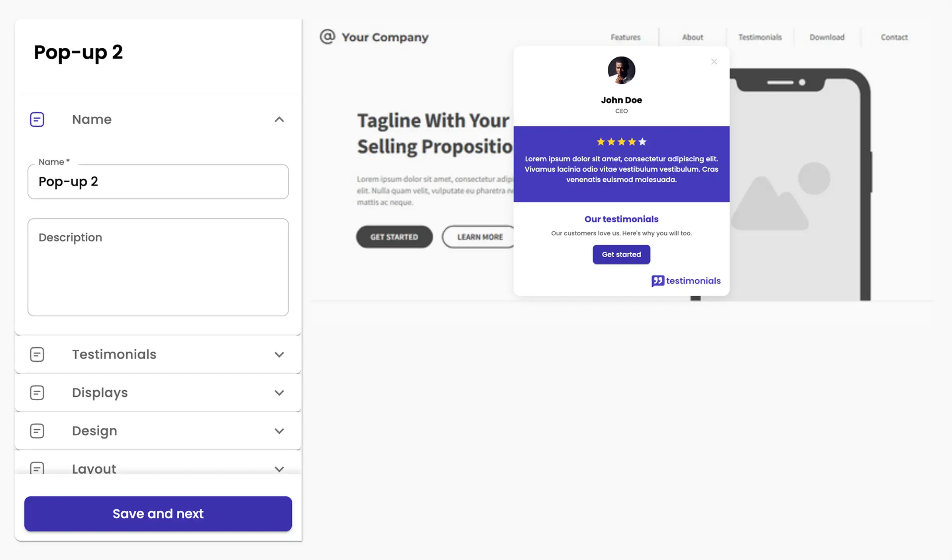Click the fourth star in the rating
This screenshot has height=560, width=952.
(x=632, y=141)
